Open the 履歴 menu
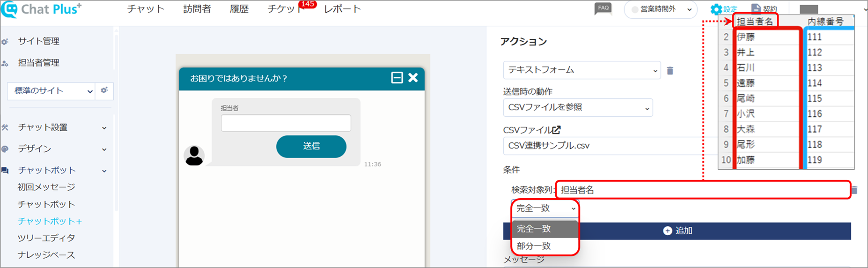This screenshot has height=268, width=868. click(239, 9)
